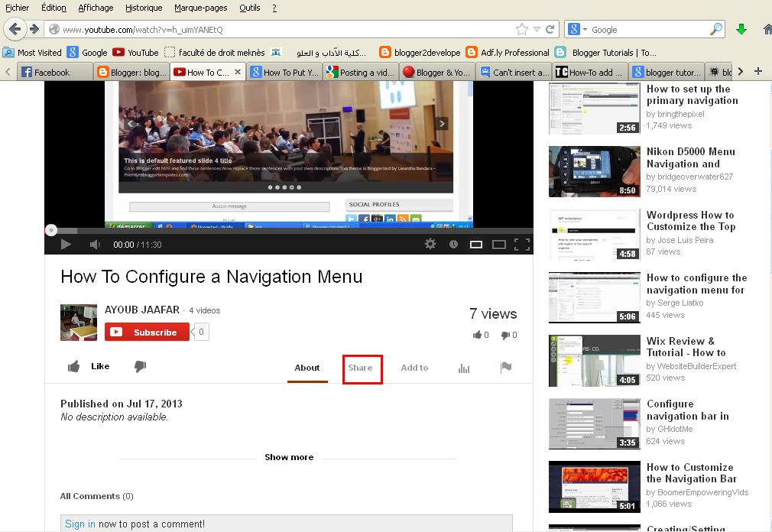
Task: Subscribe to AYOUB JAAFAR channel
Action: pos(147,332)
